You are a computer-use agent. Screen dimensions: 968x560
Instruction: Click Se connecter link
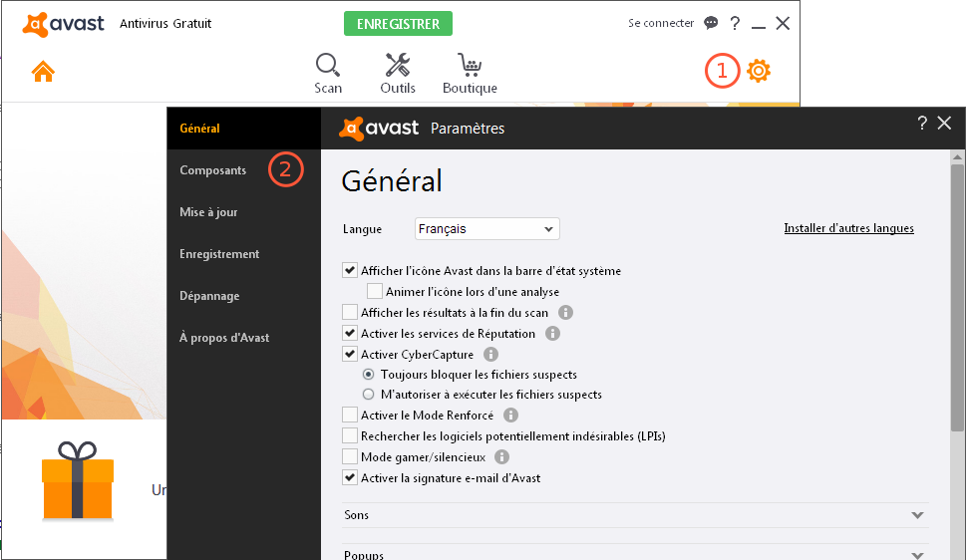tap(661, 23)
